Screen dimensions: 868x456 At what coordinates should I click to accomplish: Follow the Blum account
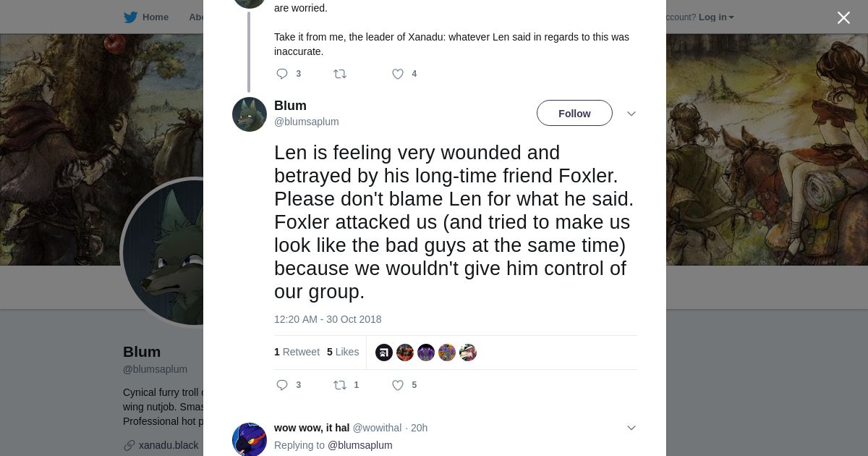coord(574,114)
